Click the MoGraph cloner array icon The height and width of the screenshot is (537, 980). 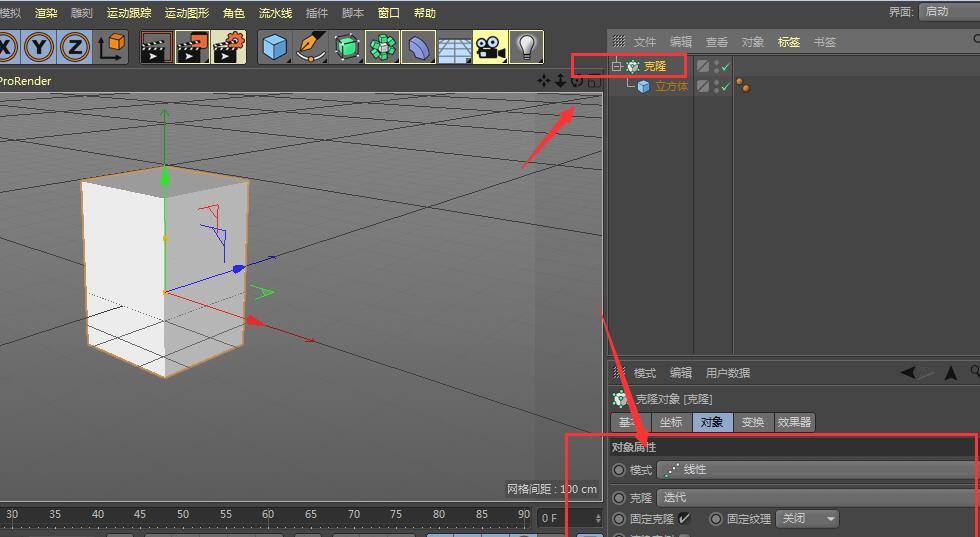[382, 47]
